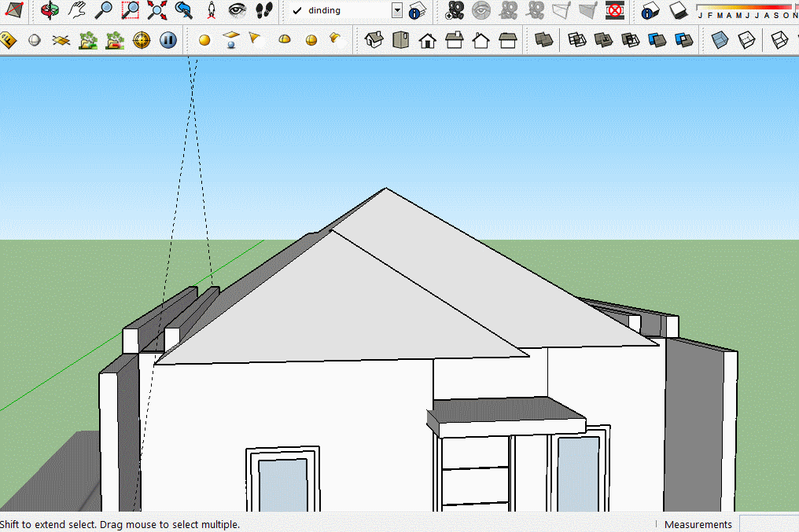799x532 pixels.
Task: Switch to Iso view
Action: tap(374, 40)
